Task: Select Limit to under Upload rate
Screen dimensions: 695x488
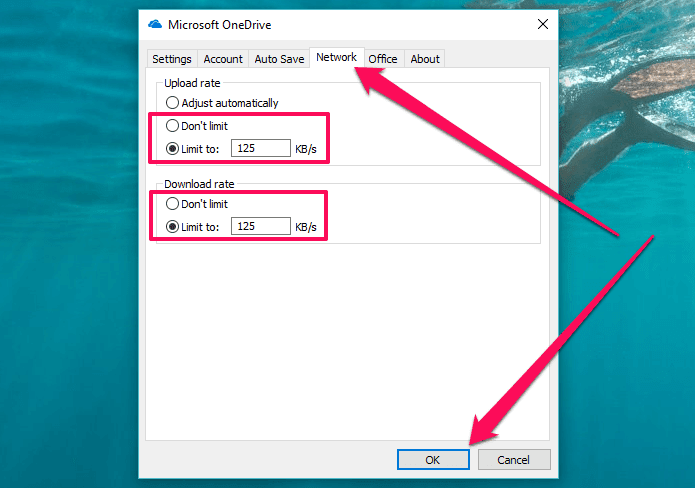Action: (192, 149)
